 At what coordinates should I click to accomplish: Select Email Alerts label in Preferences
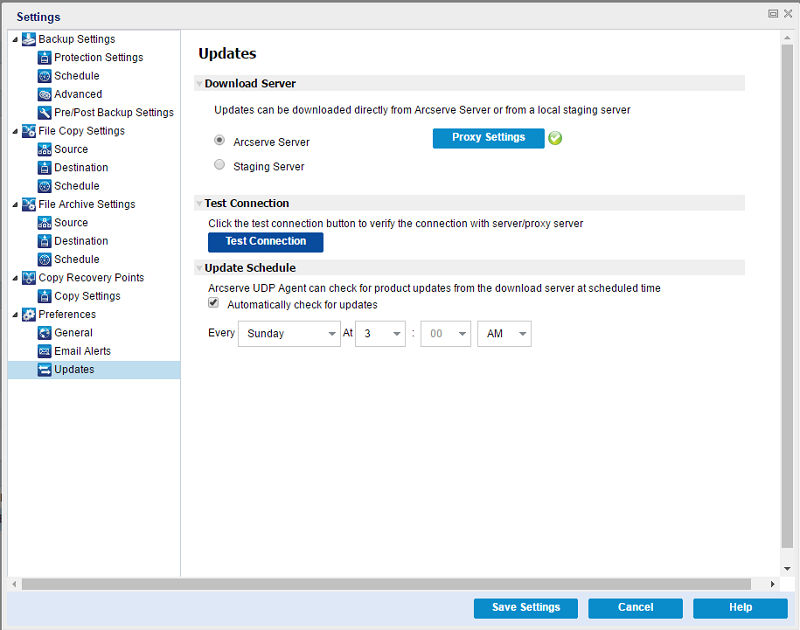click(83, 351)
